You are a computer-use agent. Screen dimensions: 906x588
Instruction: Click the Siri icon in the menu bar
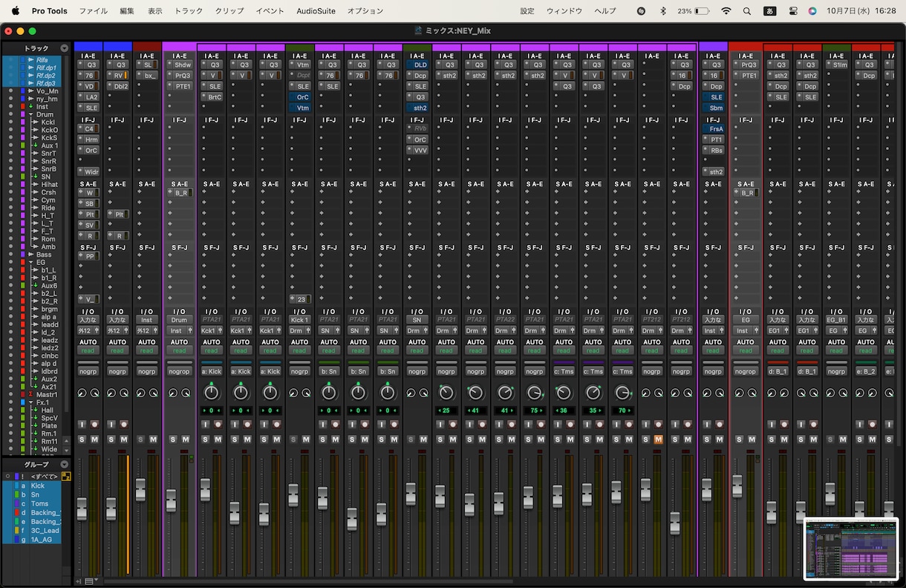[812, 11]
